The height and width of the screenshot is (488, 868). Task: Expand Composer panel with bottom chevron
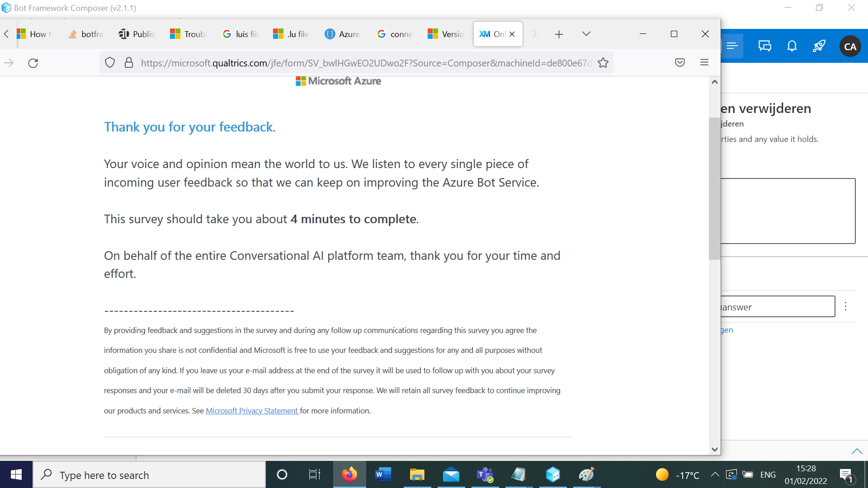(x=857, y=451)
